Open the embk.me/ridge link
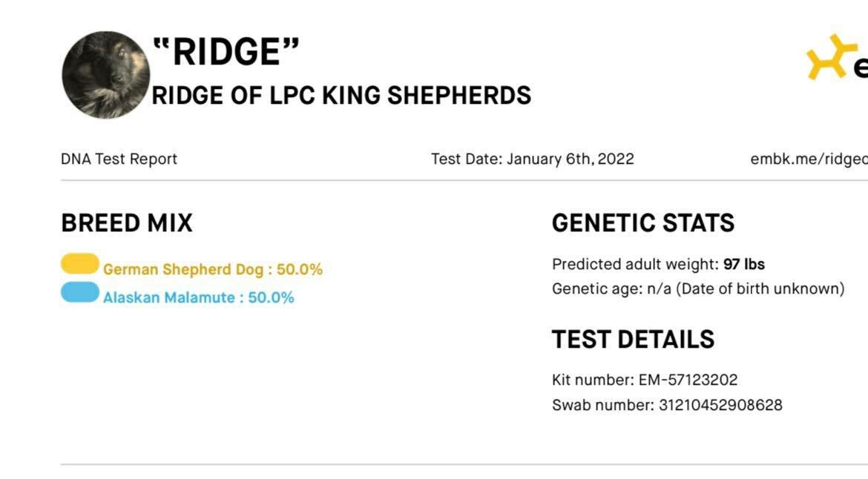The image size is (868, 479). click(x=809, y=159)
